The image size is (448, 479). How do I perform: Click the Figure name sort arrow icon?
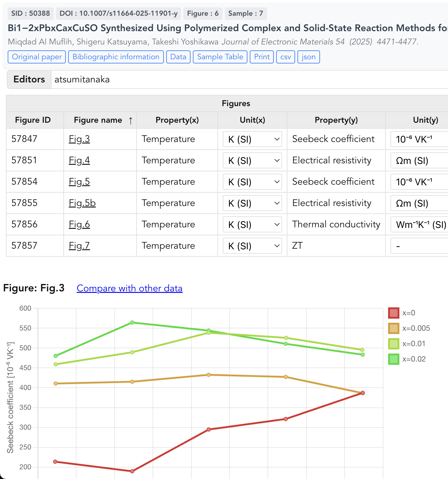pyautogui.click(x=130, y=120)
